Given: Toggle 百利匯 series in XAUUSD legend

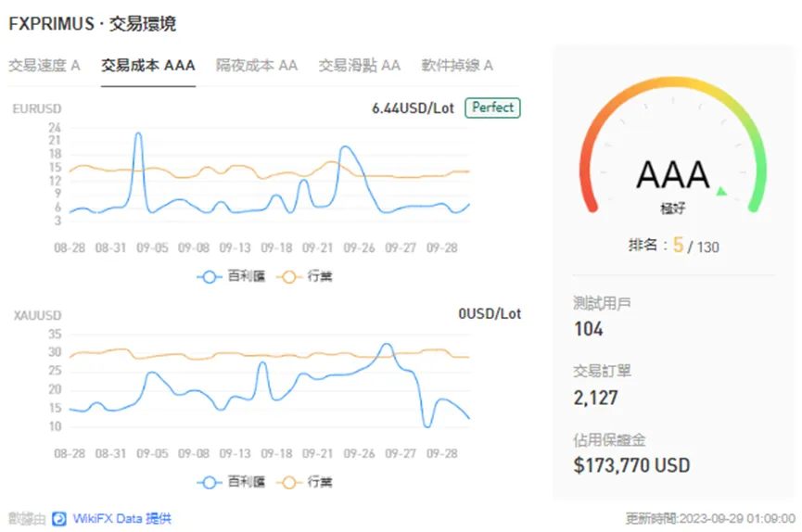Looking at the screenshot, I should [231, 482].
